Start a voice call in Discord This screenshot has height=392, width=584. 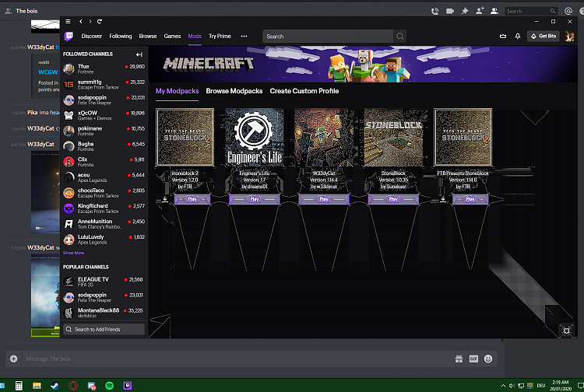coord(434,11)
